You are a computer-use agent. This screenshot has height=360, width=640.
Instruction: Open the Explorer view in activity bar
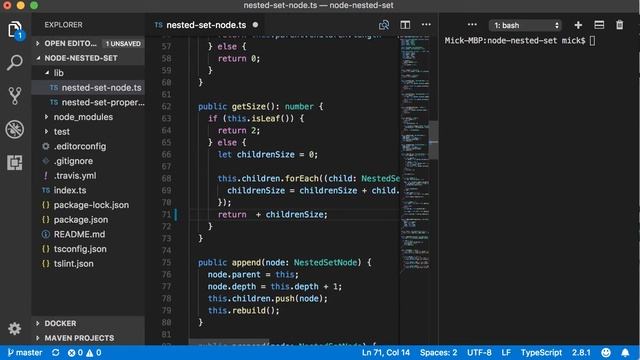click(x=15, y=30)
